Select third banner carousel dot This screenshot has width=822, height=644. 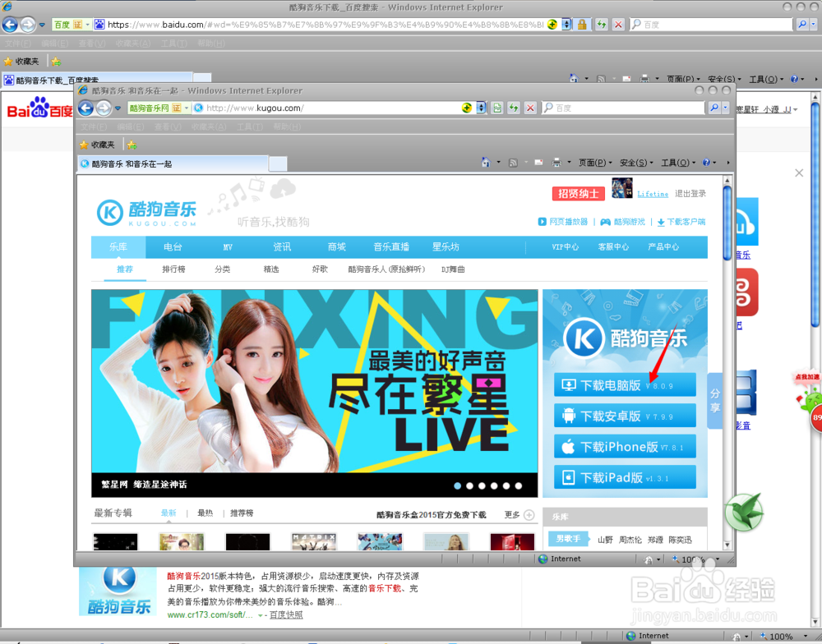(x=482, y=485)
